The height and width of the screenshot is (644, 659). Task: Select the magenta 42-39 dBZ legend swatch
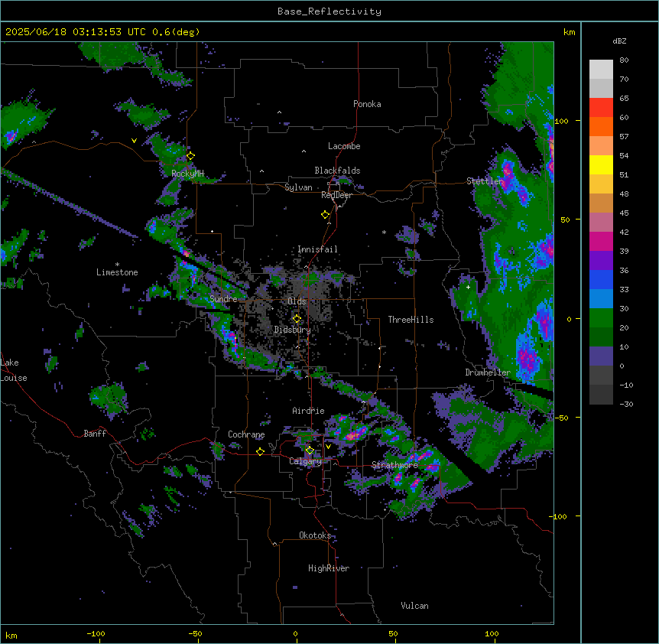click(601, 241)
